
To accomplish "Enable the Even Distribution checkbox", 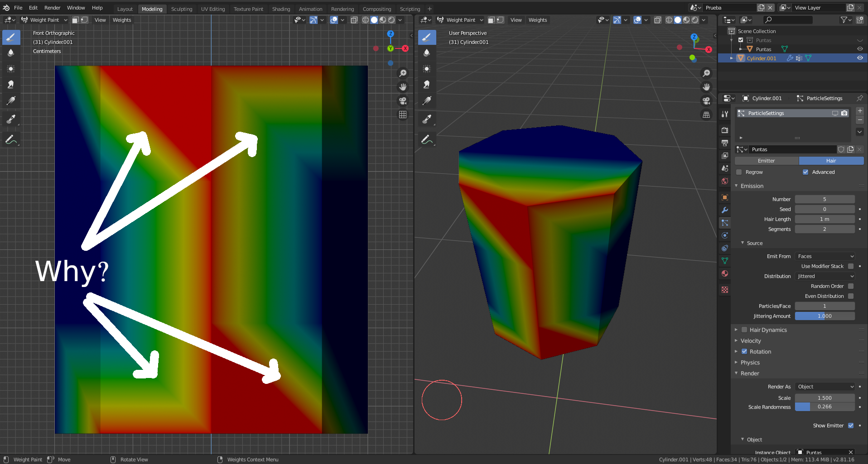I will point(851,296).
